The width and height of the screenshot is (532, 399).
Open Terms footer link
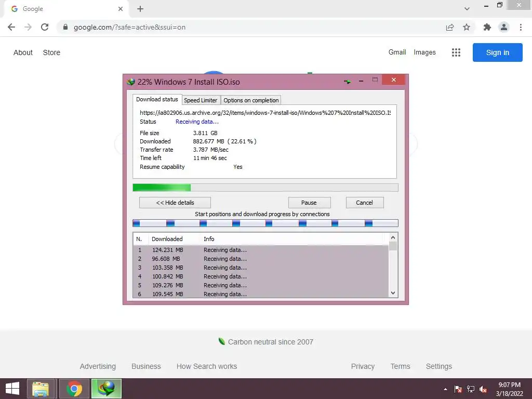pos(401,366)
